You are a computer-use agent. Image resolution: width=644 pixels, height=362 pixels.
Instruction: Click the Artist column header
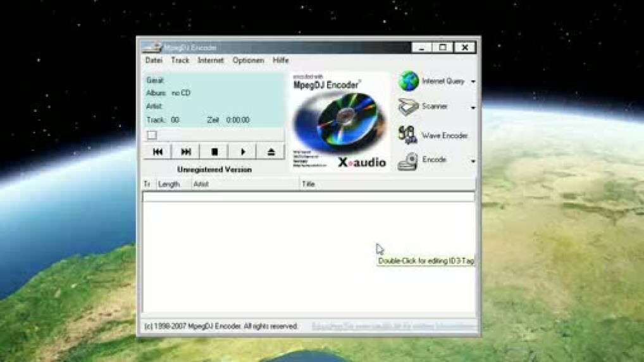(x=244, y=184)
